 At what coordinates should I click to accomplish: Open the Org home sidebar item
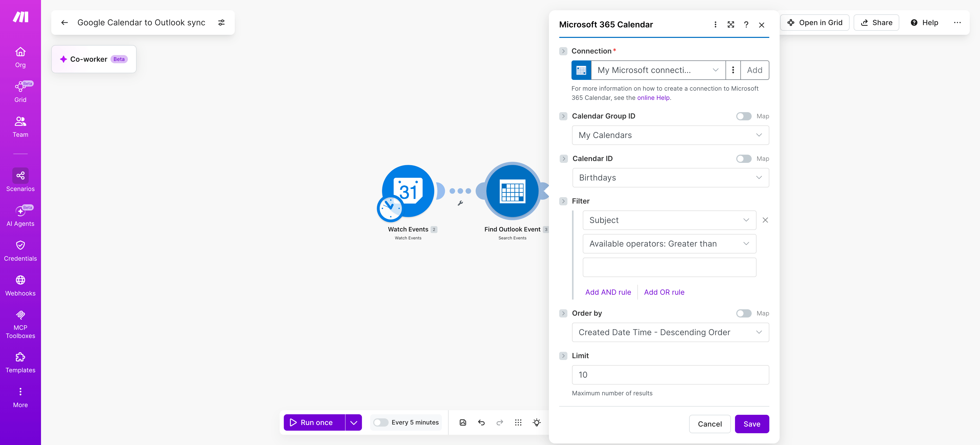pyautogui.click(x=20, y=57)
